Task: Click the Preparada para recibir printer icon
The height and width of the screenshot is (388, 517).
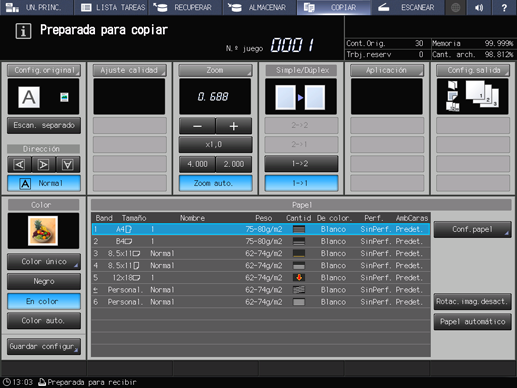Action: pos(42,382)
